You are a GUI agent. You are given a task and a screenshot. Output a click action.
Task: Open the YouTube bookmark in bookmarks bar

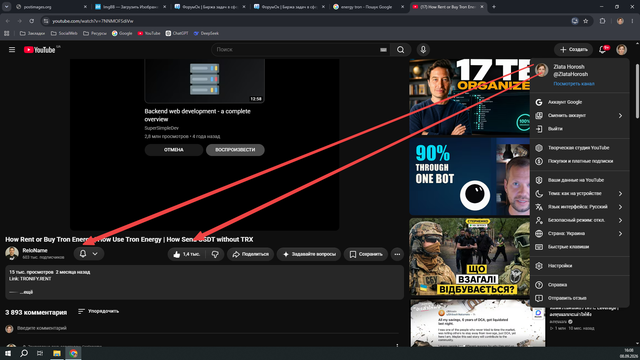[x=149, y=33]
